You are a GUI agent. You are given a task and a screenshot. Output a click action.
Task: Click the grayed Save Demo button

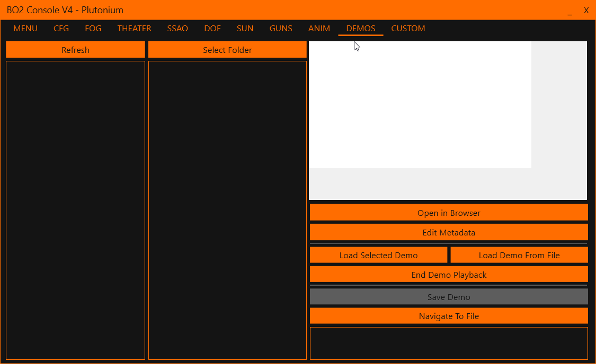pos(449,297)
